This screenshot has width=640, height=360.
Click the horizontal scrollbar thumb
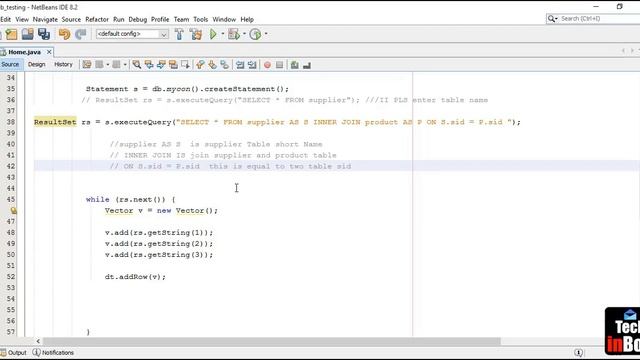pos(272,341)
